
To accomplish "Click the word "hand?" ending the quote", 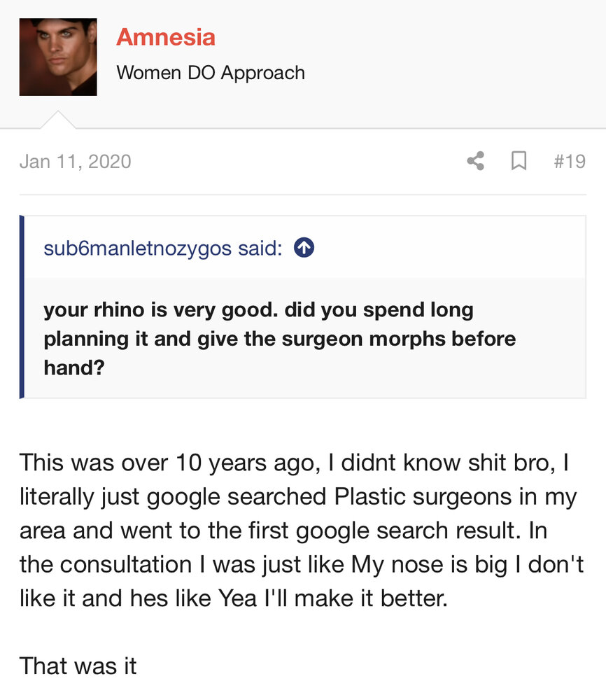I will (x=73, y=367).
